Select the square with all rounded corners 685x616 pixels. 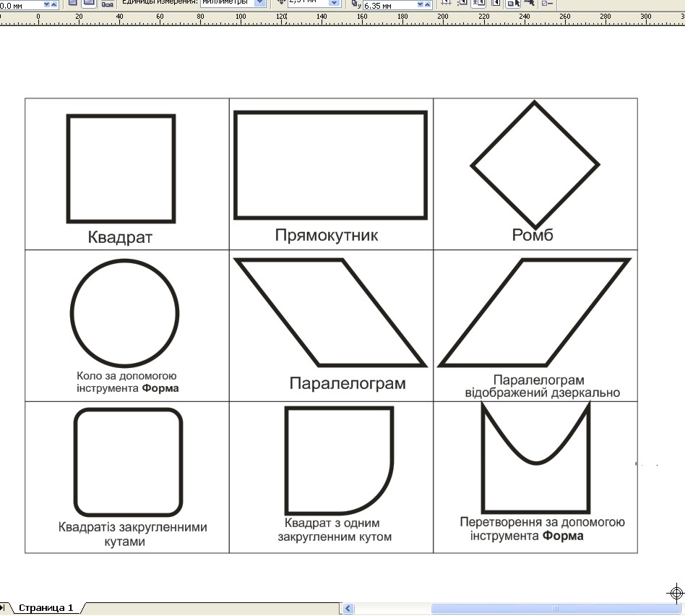tap(128, 462)
